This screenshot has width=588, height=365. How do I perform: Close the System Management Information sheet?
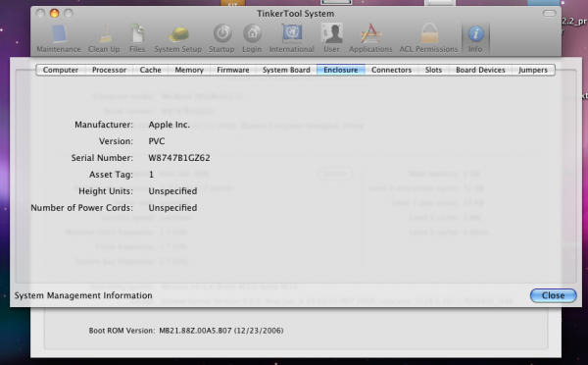coord(553,295)
